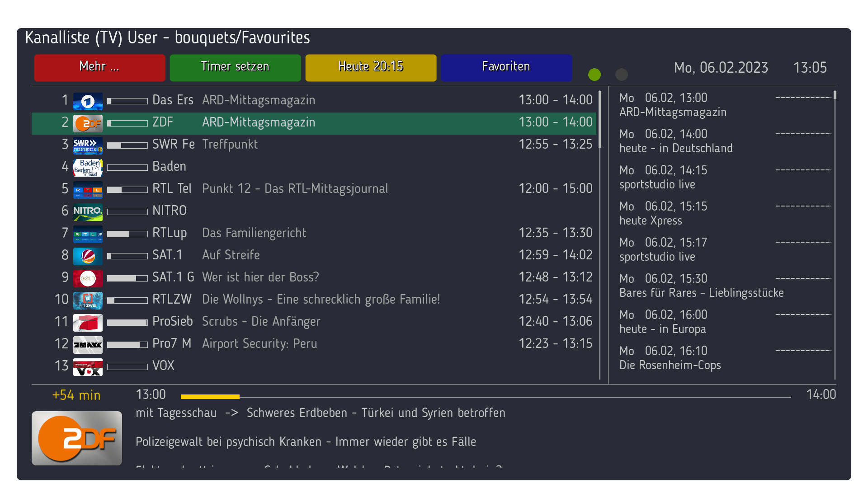Select the highlighted ZDF ARD-Mittagsmagazin row
The width and height of the screenshot is (868, 488).
(314, 123)
